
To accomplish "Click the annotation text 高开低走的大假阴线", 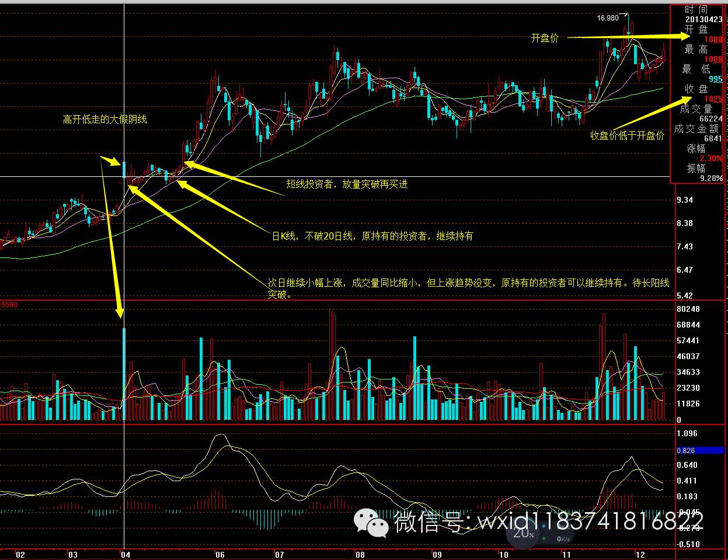I will point(105,120).
